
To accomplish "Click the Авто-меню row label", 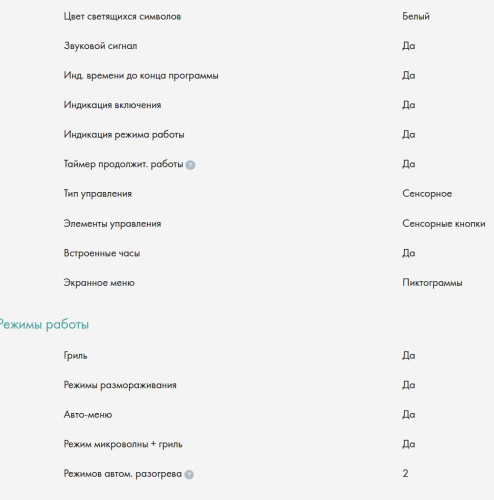I will click(88, 415).
